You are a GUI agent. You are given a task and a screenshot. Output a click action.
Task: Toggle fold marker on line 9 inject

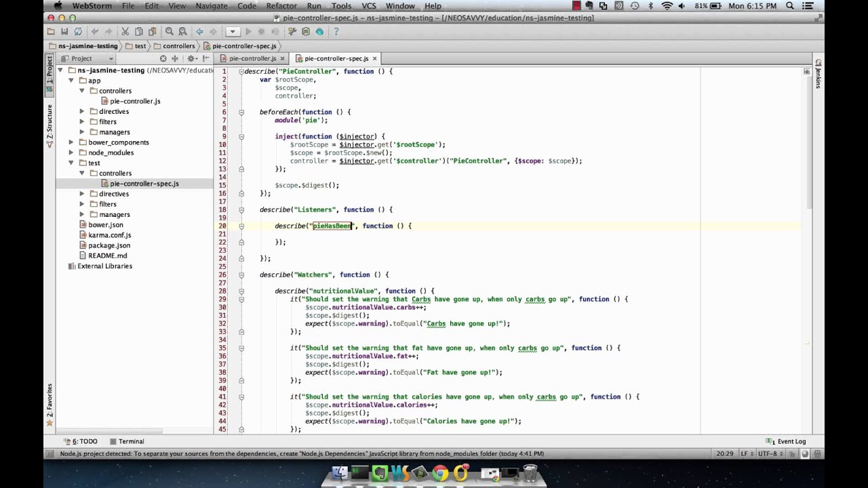coord(241,136)
